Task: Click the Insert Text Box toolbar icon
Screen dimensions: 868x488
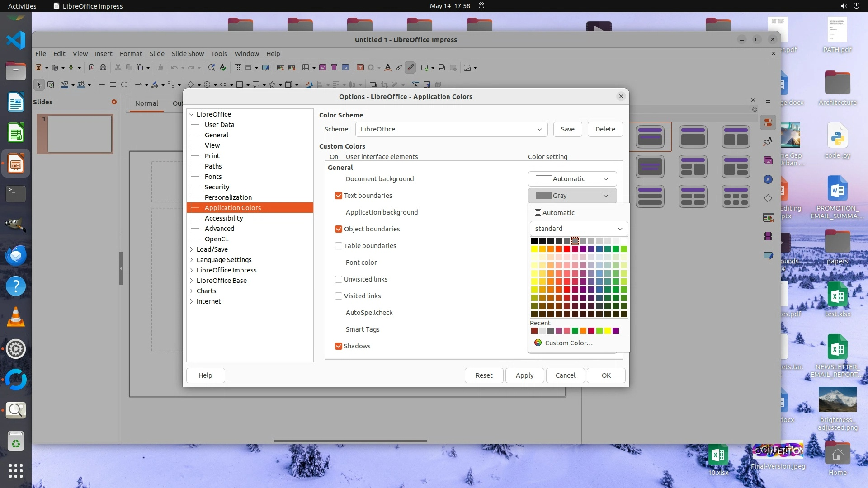Action: (360, 68)
